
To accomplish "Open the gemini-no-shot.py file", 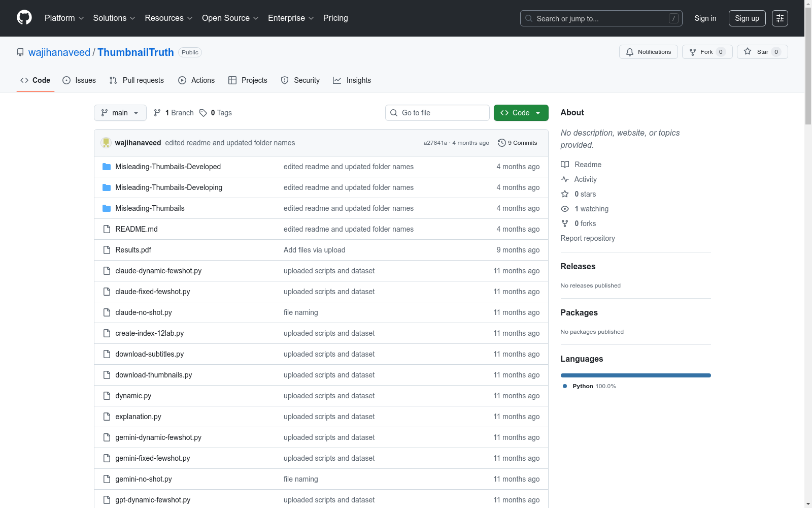I will 144,479.
